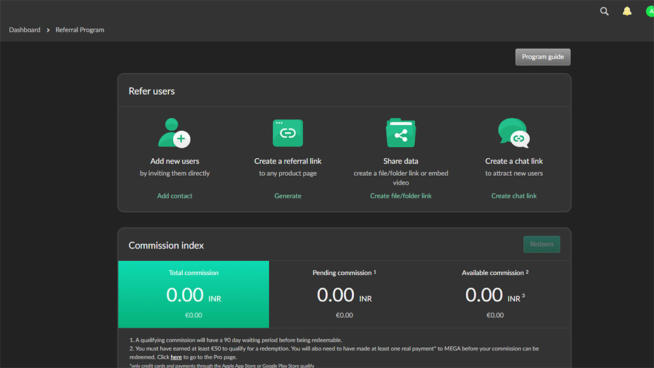Click the Redeem button in Commission index
This screenshot has height=368, width=654.
click(x=541, y=244)
